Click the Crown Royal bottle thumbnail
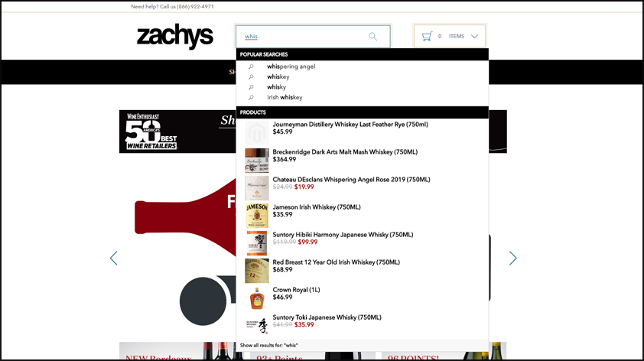The image size is (644, 361). 257,298
